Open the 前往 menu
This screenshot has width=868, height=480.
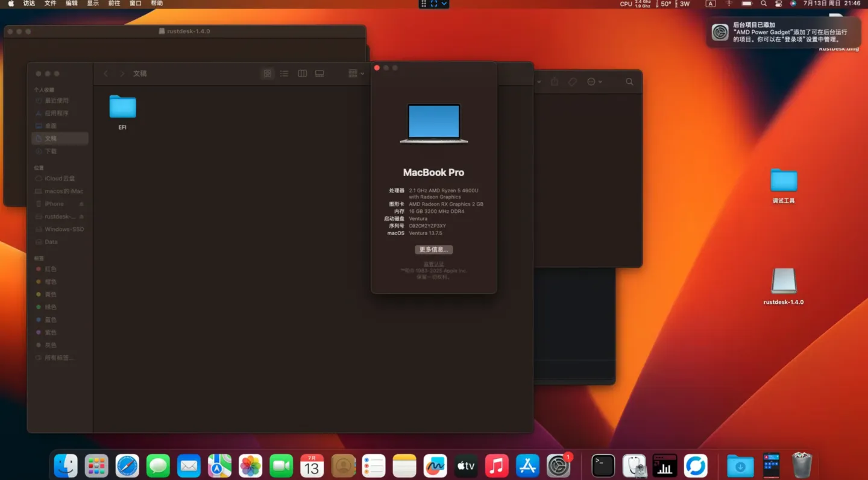tap(114, 4)
